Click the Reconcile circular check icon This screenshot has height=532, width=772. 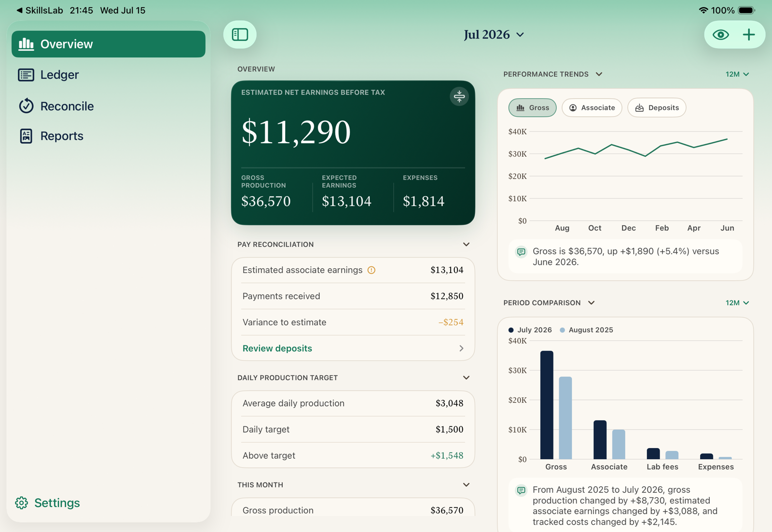pyautogui.click(x=26, y=106)
